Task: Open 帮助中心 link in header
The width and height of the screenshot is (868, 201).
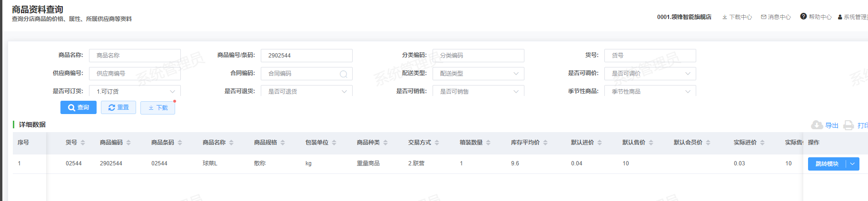Action: click(820, 17)
